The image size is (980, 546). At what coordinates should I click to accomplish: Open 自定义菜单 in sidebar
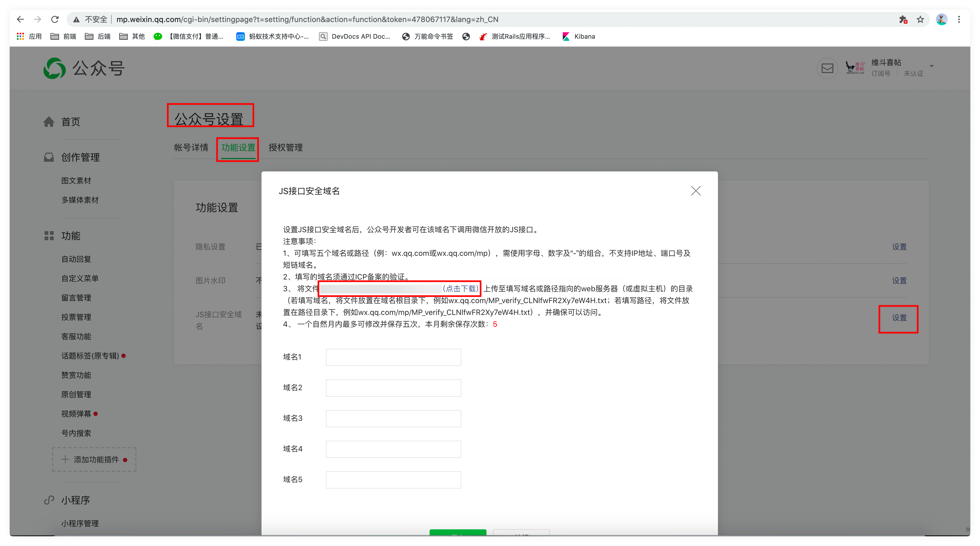pos(80,278)
